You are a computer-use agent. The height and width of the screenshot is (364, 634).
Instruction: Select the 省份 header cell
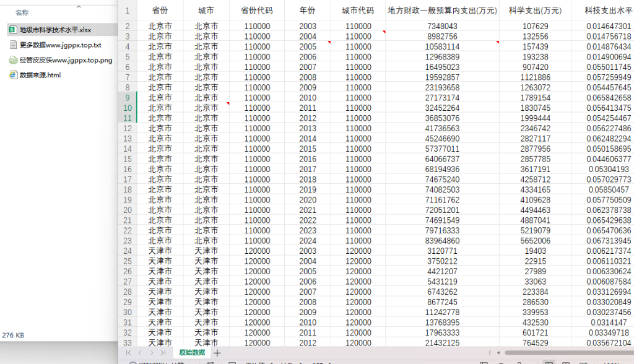click(x=160, y=11)
